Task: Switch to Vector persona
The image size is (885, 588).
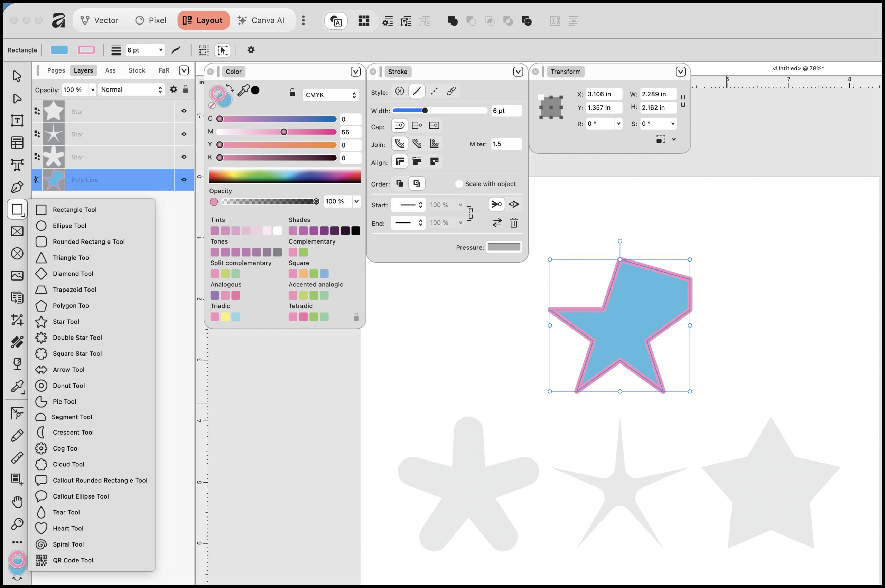Action: coord(100,20)
